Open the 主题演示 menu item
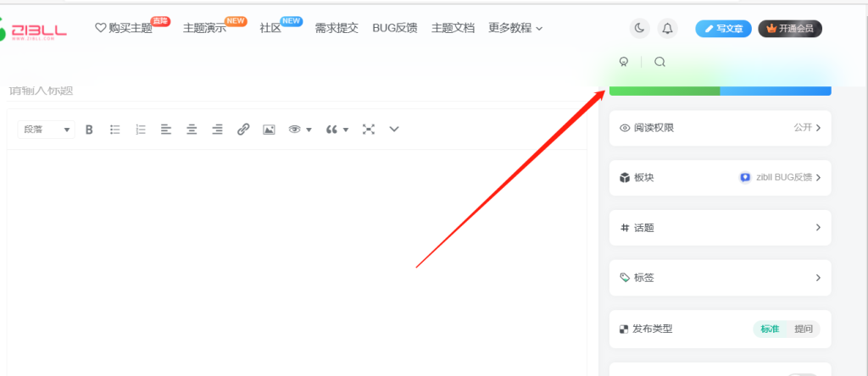868x376 pixels. pyautogui.click(x=204, y=28)
